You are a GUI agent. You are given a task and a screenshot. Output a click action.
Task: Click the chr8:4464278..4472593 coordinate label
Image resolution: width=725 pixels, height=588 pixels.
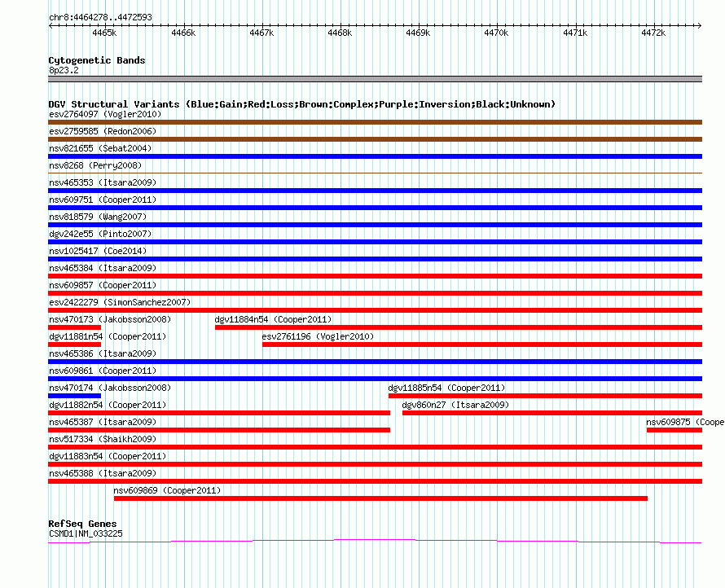point(100,17)
